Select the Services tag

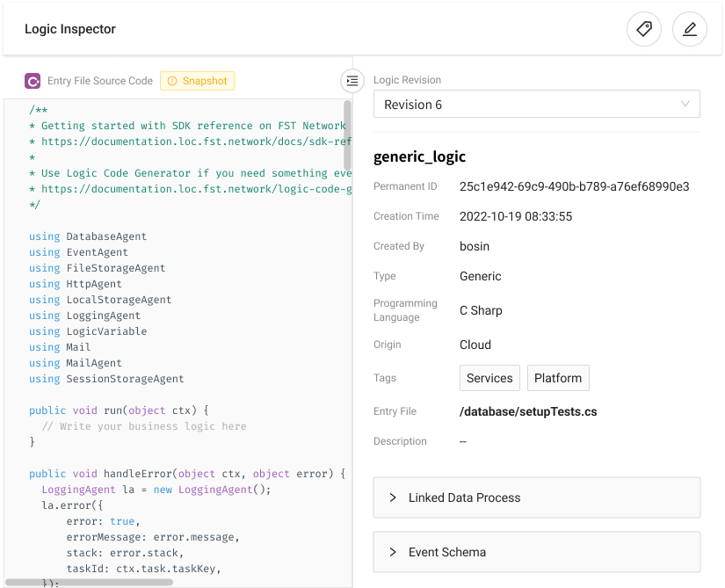pos(489,378)
